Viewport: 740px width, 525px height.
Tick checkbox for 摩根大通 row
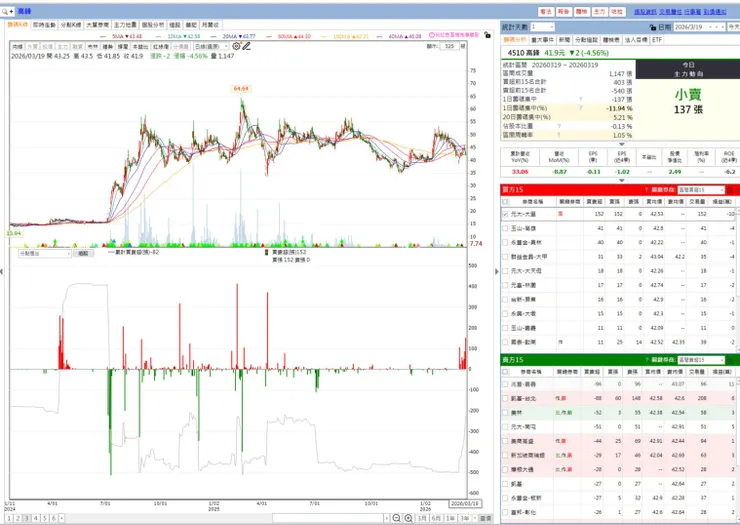pos(506,469)
